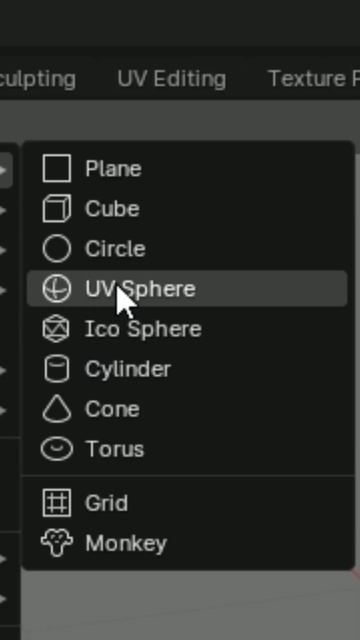Open the Texture Paint workspace tab
360x640 pixels.
pyautogui.click(x=313, y=79)
